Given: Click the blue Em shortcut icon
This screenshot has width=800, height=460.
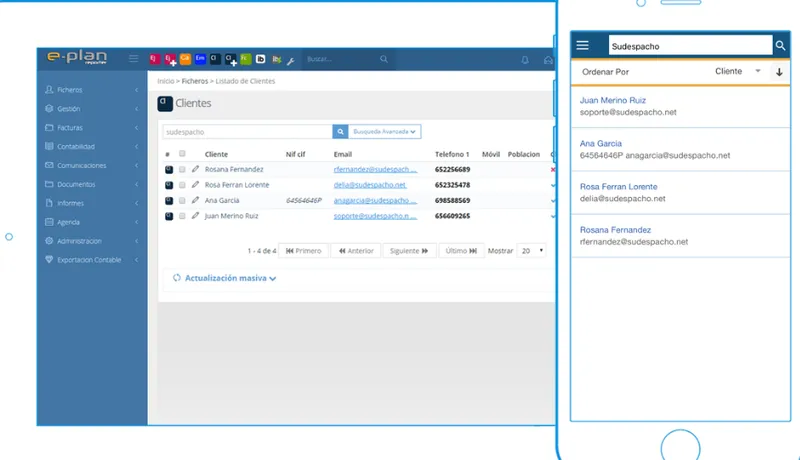Looking at the screenshot, I should click(200, 59).
